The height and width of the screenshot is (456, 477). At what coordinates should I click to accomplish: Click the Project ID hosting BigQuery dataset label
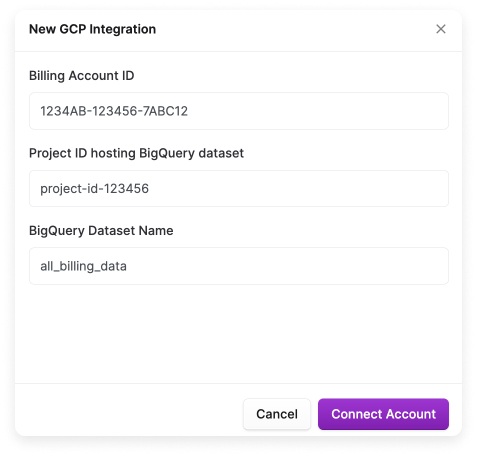click(136, 153)
